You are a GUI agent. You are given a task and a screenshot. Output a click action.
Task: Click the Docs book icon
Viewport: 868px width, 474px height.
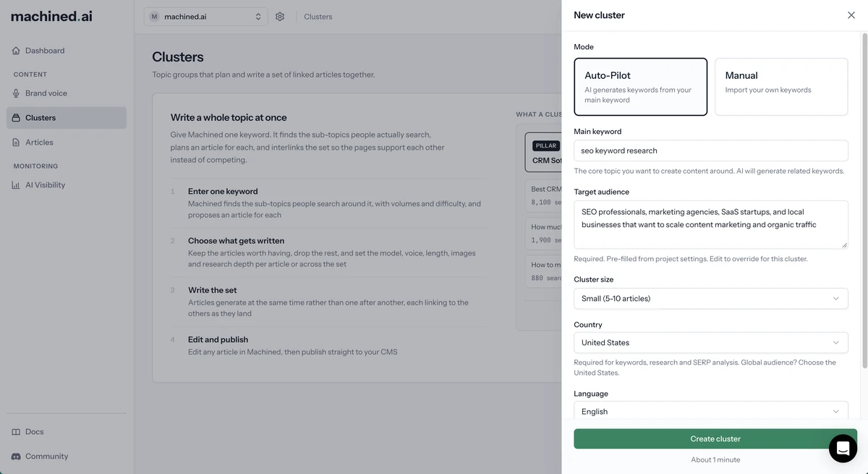tap(16, 432)
